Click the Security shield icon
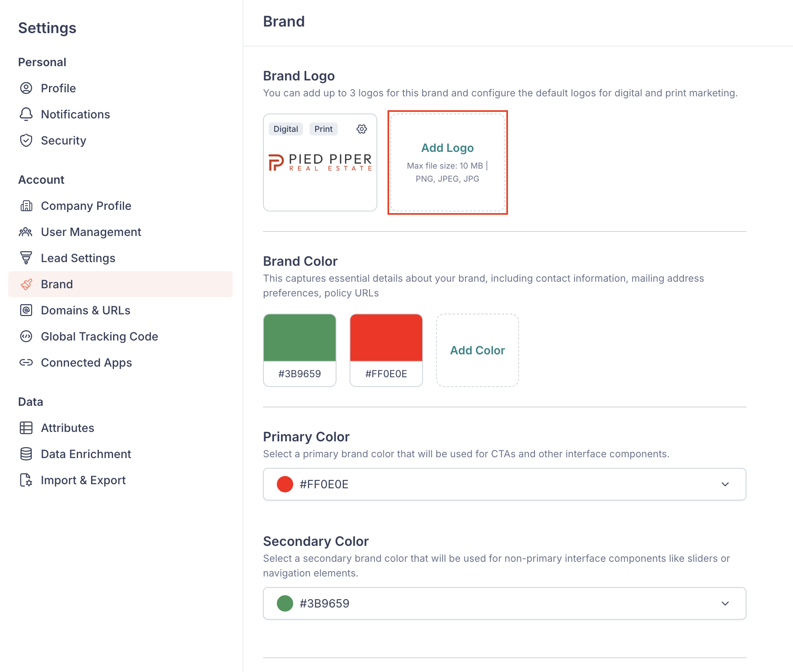The height and width of the screenshot is (672, 793). pyautogui.click(x=26, y=140)
